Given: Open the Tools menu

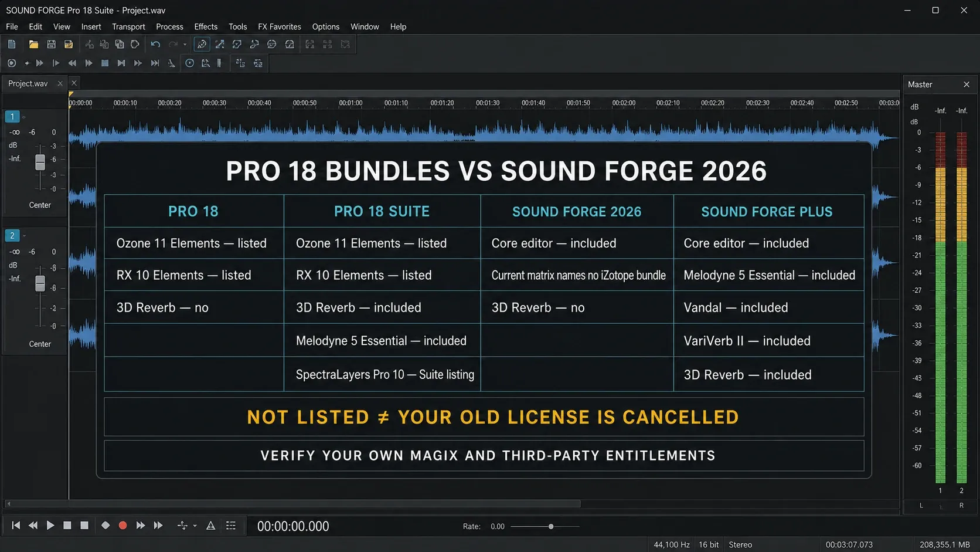Looking at the screenshot, I should [237, 26].
